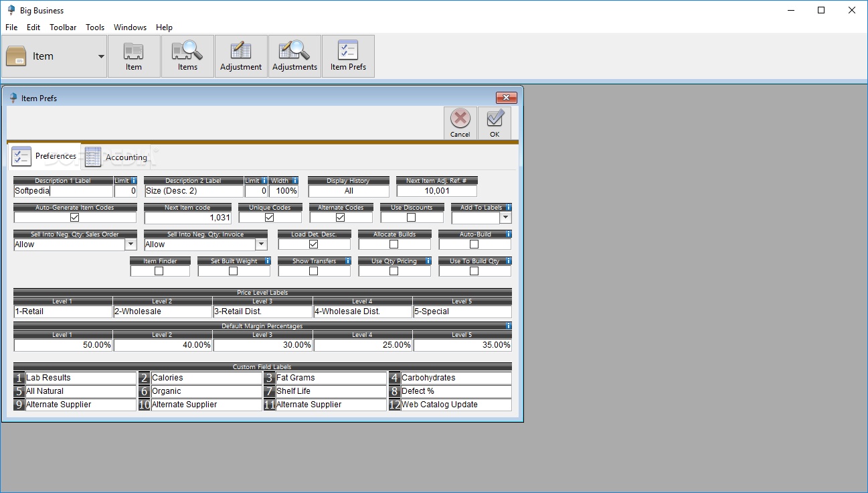868x493 pixels.
Task: Click info icon next to Add To Labels
Action: tap(509, 208)
